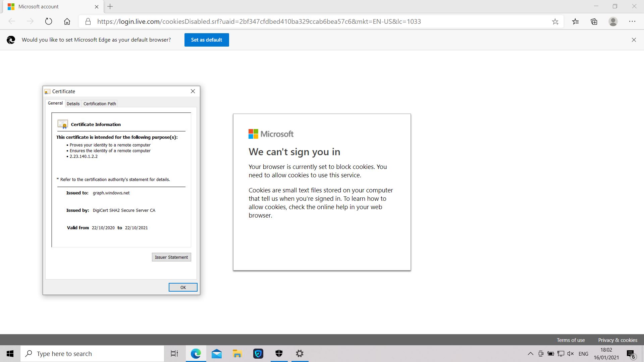644x362 pixels.
Task: Click the muted volume tray icon
Action: [571, 354]
